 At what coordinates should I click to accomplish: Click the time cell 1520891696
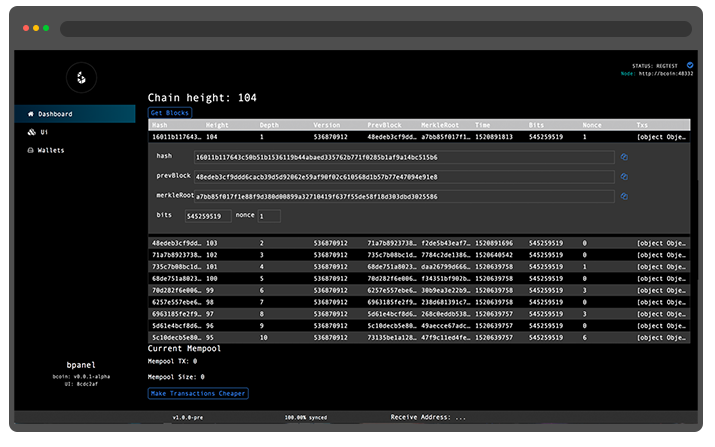point(494,243)
